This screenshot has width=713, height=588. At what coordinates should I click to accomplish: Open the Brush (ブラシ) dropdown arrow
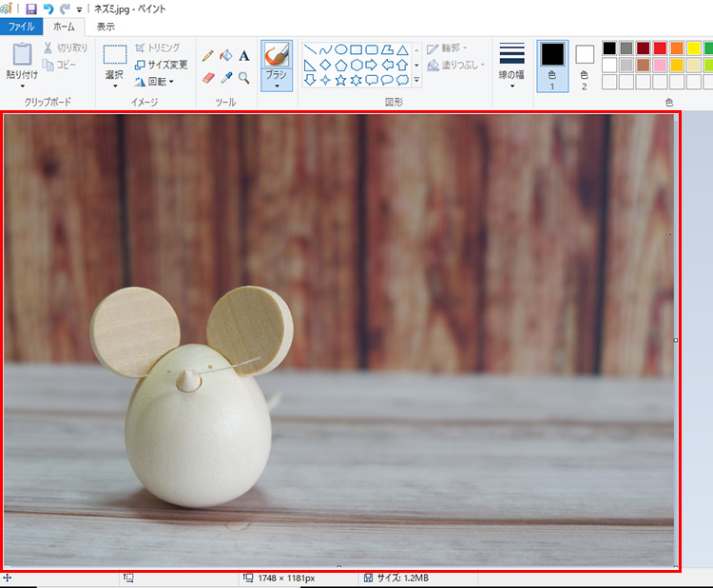tap(276, 86)
